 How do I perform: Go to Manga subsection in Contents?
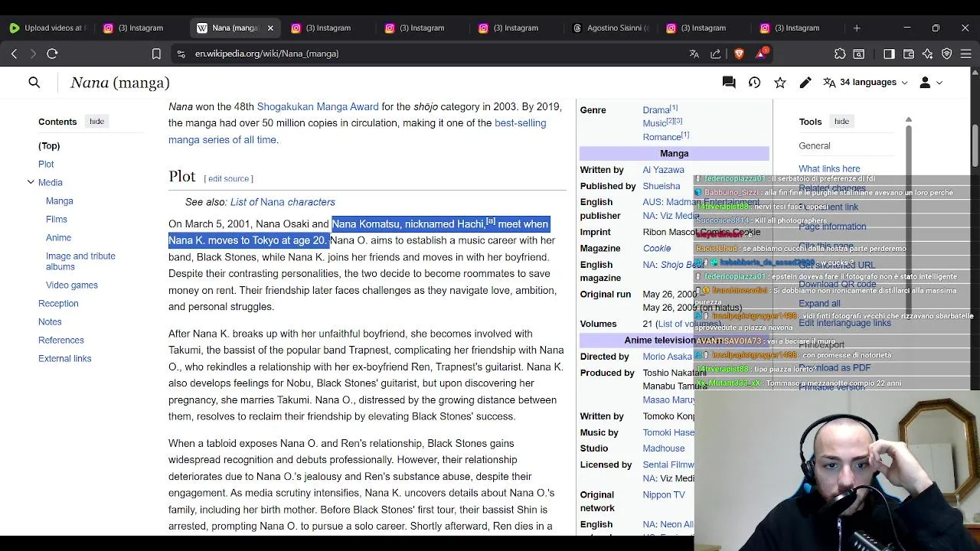coord(59,201)
